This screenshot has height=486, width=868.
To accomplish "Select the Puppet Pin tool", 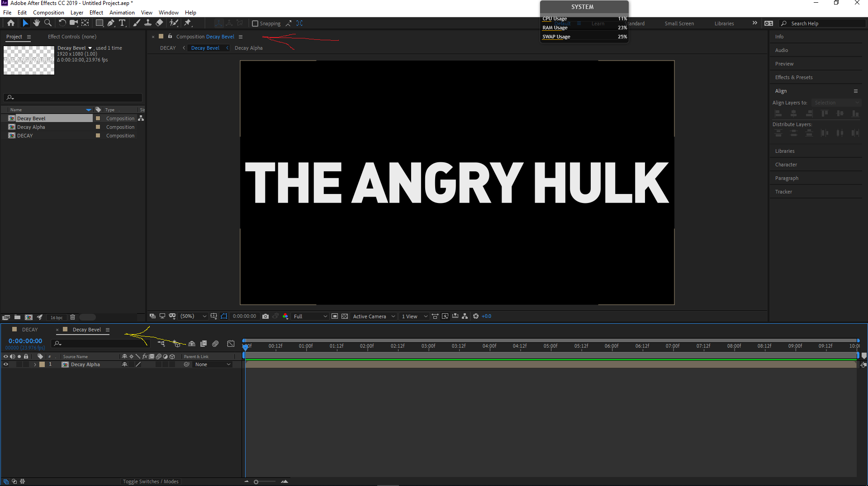I will click(188, 23).
